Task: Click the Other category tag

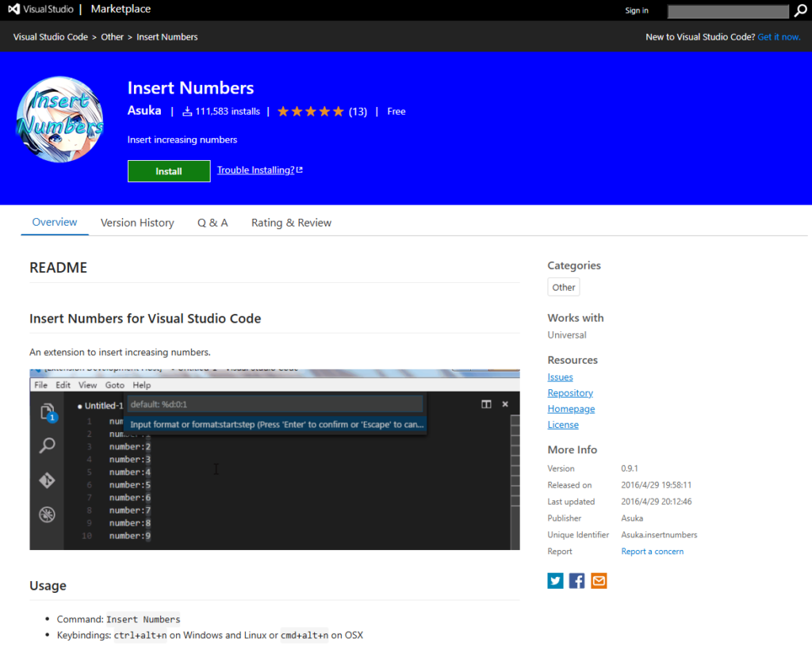Action: [564, 287]
